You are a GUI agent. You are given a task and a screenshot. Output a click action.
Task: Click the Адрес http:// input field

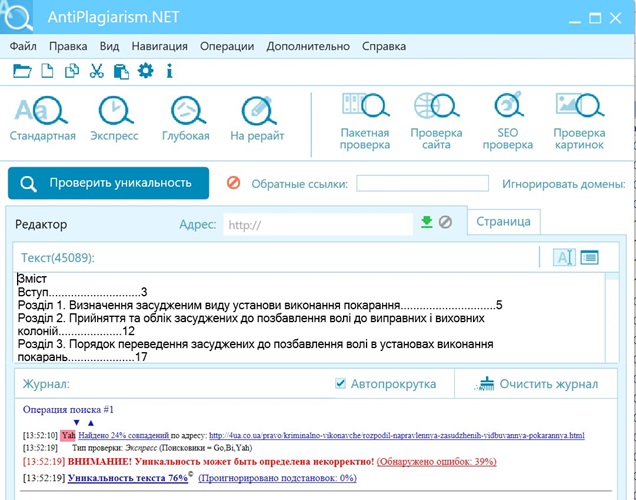318,225
